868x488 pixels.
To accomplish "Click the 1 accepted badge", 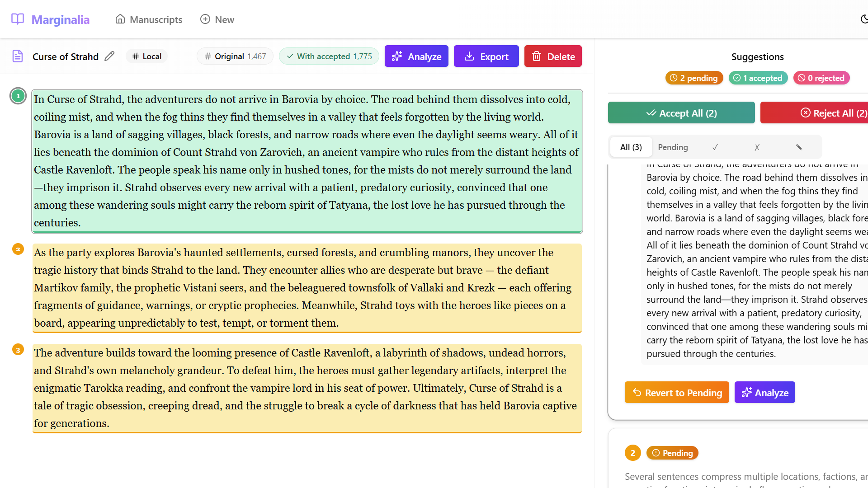I will (758, 78).
